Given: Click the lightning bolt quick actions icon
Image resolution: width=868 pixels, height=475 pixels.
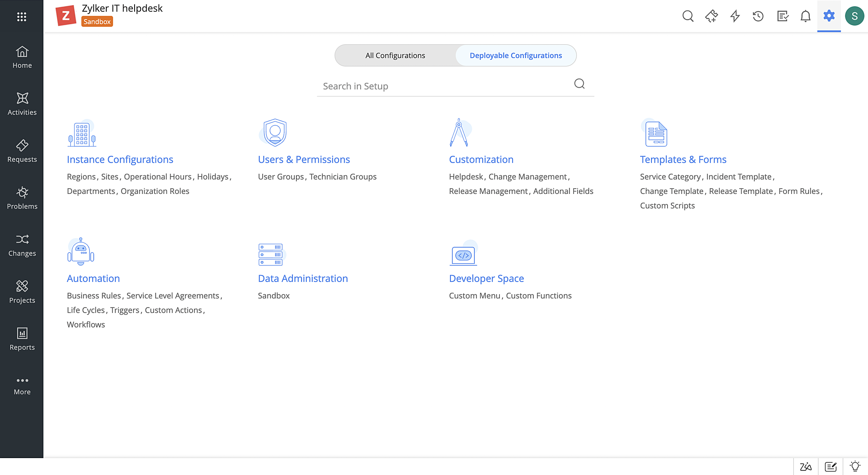Looking at the screenshot, I should click(x=735, y=16).
